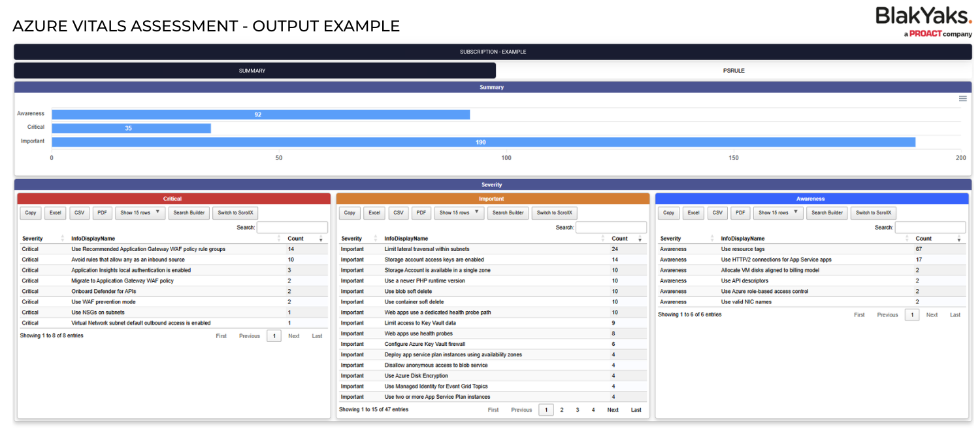
Task: Copy the Critical table data
Action: pos(30,212)
